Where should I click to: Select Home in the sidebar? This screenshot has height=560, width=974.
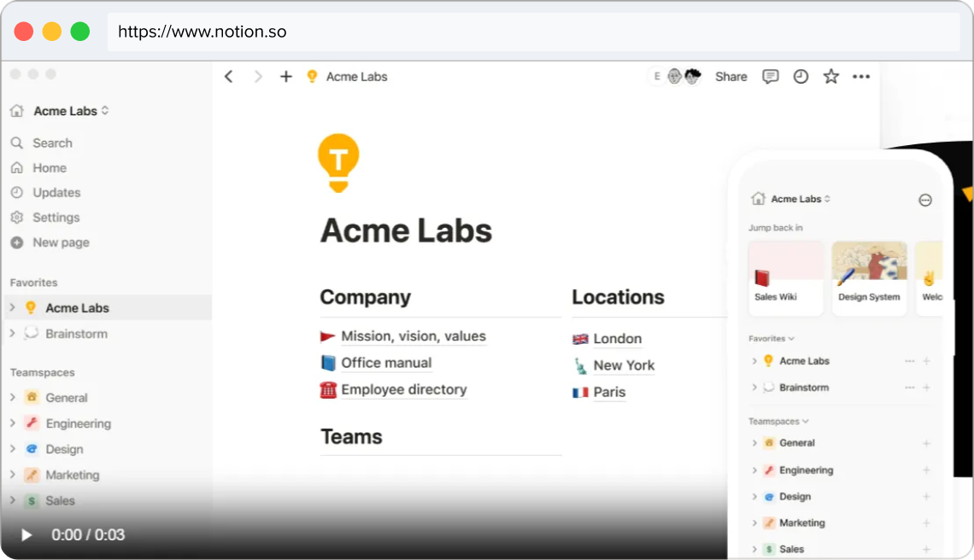tap(50, 167)
